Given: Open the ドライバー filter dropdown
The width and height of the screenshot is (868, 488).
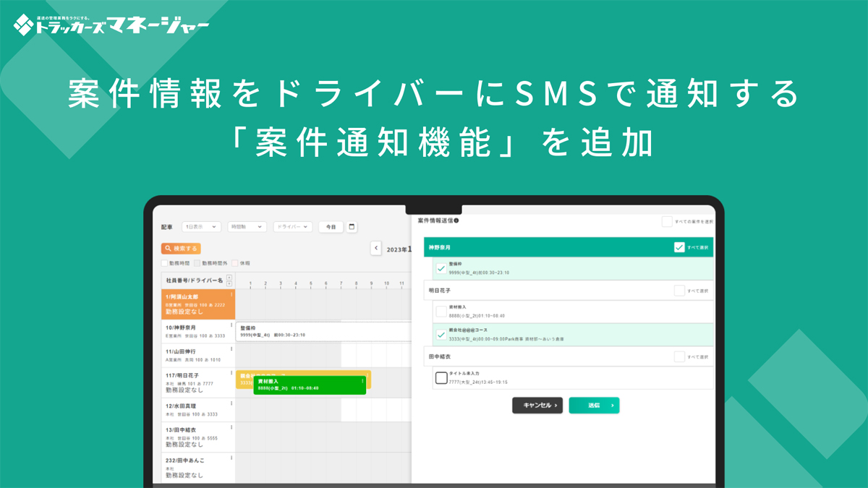Looking at the screenshot, I should click(292, 227).
